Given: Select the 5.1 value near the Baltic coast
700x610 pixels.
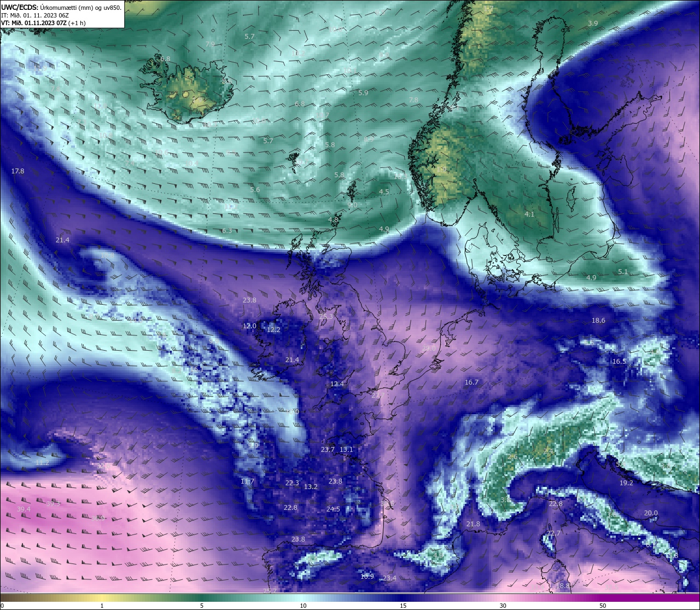Looking at the screenshot, I should (623, 272).
